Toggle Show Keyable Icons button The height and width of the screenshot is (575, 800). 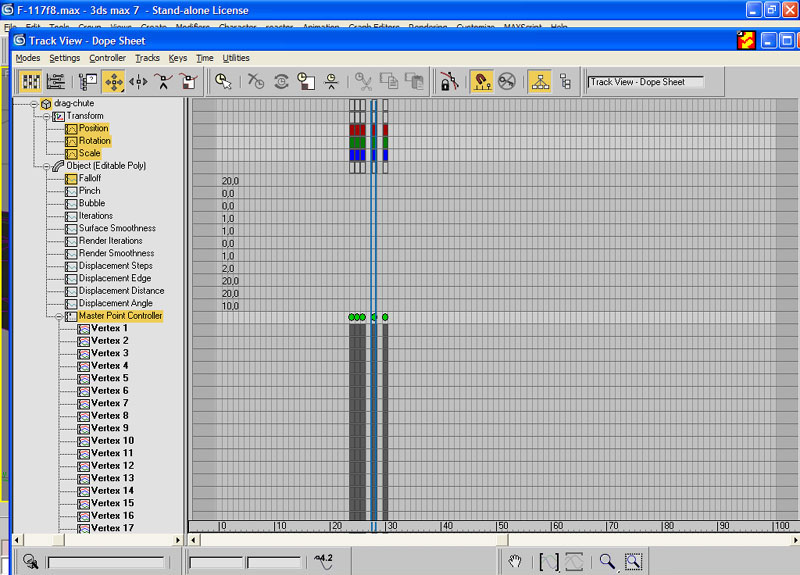pyautogui.click(x=507, y=82)
